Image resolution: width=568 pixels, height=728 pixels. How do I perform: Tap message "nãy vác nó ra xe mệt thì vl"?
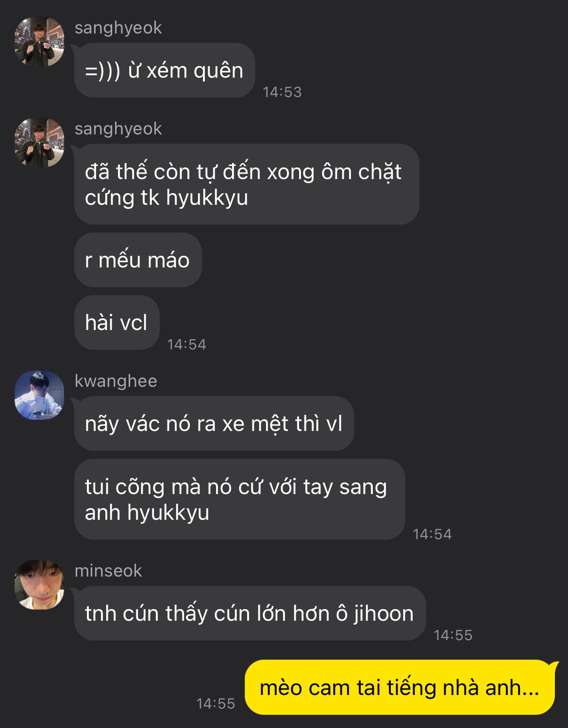click(x=214, y=423)
